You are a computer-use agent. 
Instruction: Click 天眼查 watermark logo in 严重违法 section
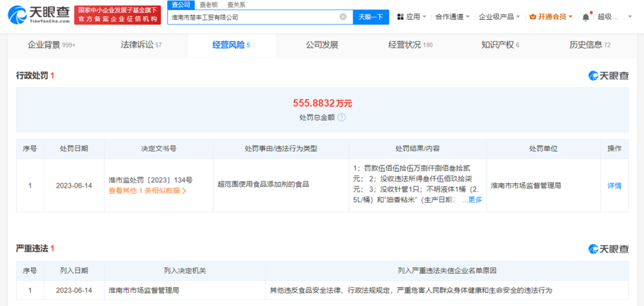coord(608,249)
